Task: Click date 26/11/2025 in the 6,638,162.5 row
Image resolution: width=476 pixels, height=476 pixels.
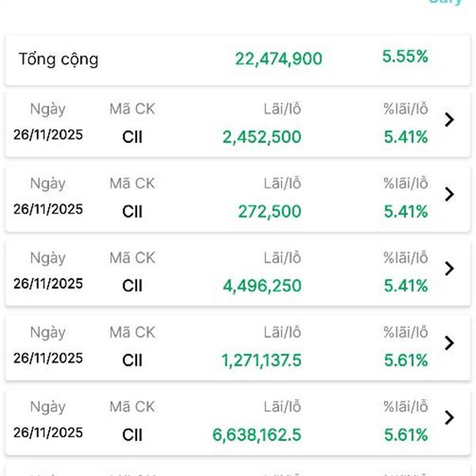Action: tap(48, 432)
